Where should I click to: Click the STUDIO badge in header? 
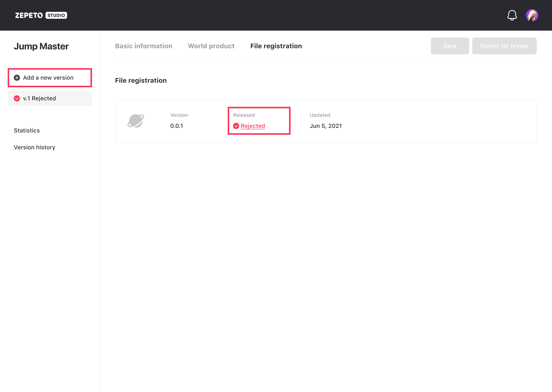click(56, 16)
